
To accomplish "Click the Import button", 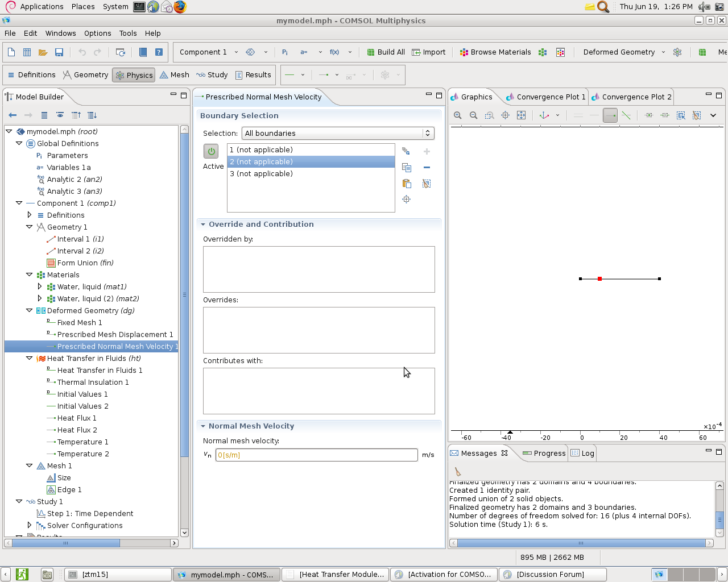I will coord(429,52).
